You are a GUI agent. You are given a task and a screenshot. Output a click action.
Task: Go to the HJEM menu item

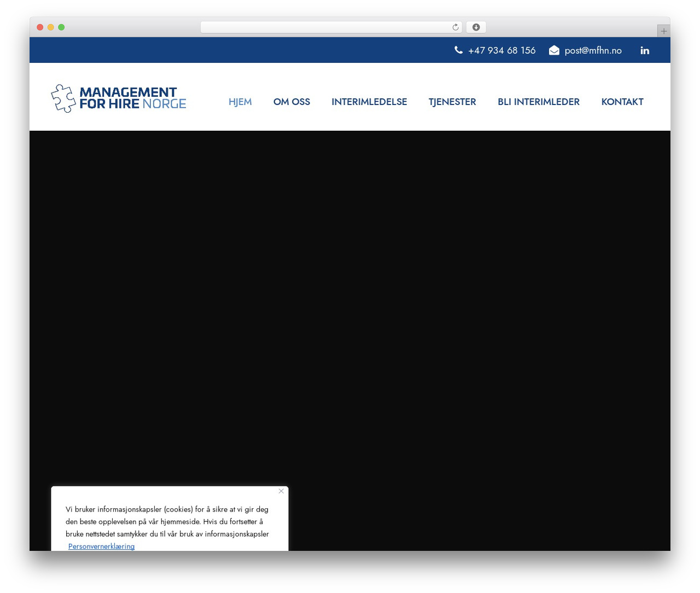tap(240, 102)
